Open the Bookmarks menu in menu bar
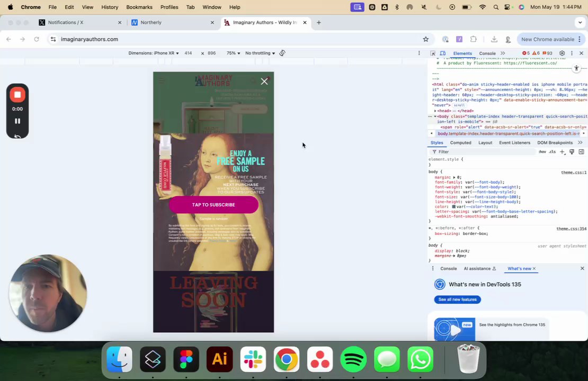This screenshot has width=588, height=381. click(139, 7)
